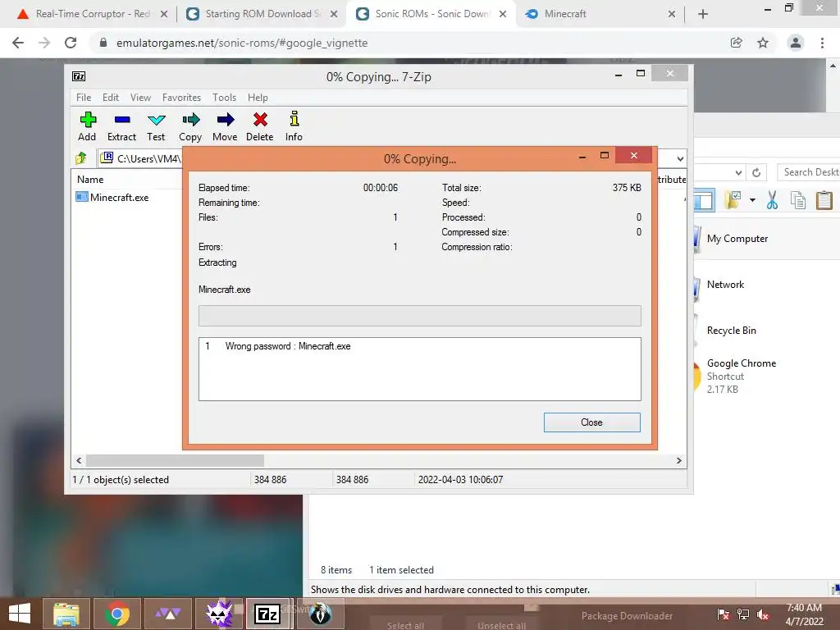Expand the 7-Zip path dropdown
The image size is (840, 630).
click(680, 158)
